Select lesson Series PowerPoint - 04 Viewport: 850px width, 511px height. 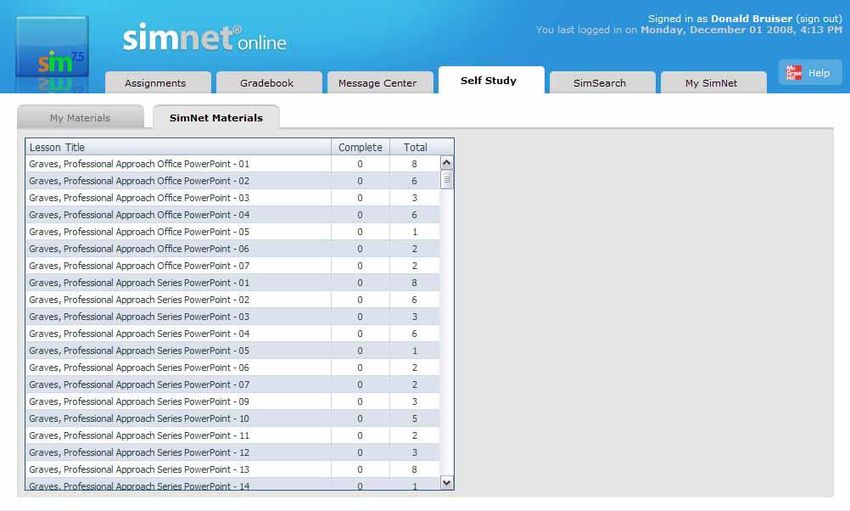coord(233,334)
